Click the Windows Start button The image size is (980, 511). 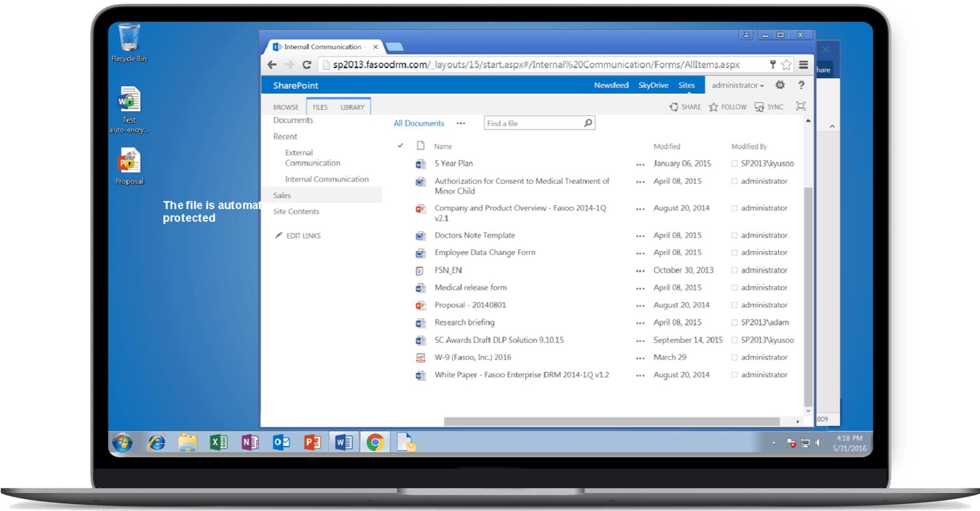(122, 443)
